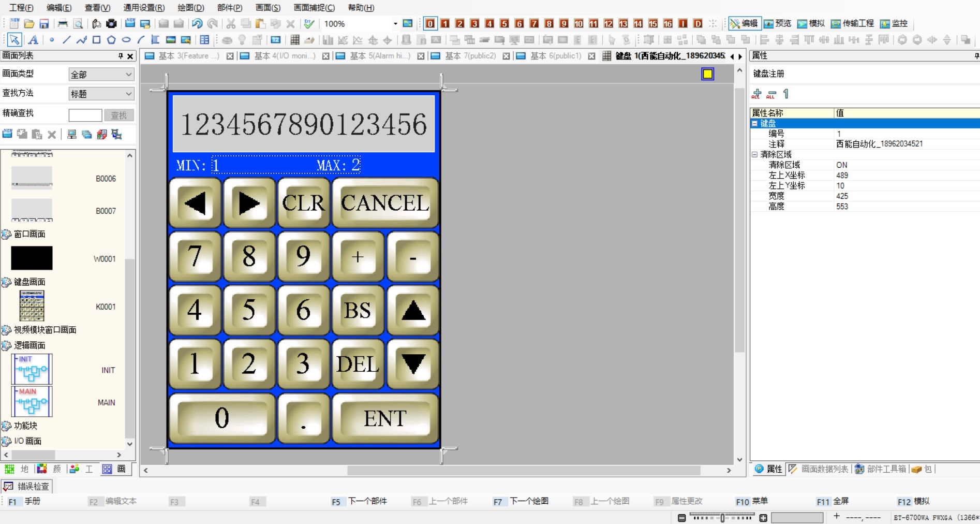Viewport: 980px width, 524px height.
Task: Click the 错误检查 button at the bottom
Action: click(x=27, y=486)
